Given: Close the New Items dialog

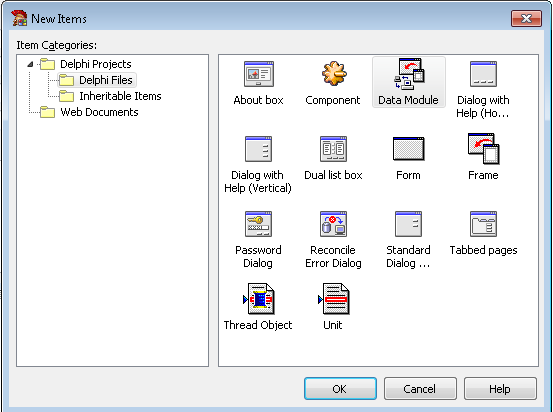Looking at the screenshot, I should tap(526, 18).
